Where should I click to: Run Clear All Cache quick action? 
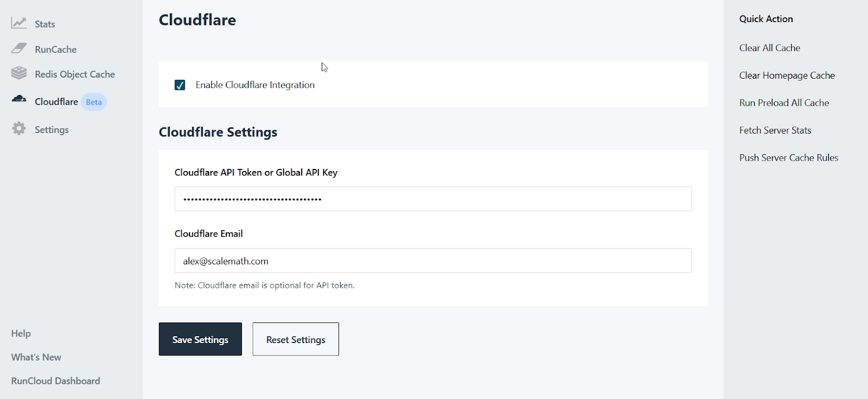click(x=769, y=48)
